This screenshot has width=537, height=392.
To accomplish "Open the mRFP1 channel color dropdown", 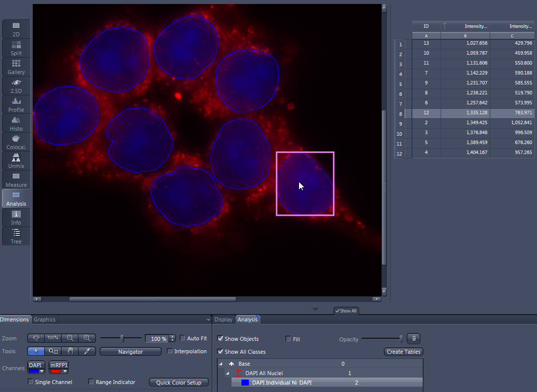I will coord(65,371).
